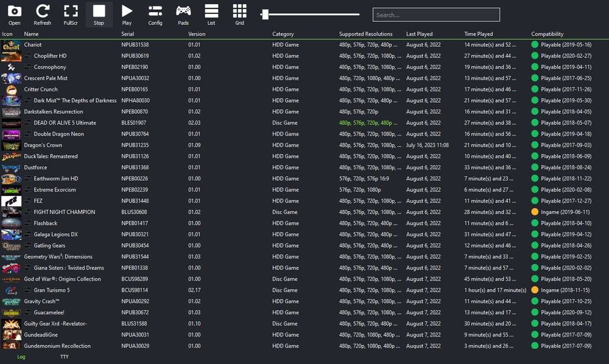
Task: Click the green highlighted resolutions for DEAD OR ALIVE 5
Action: pyautogui.click(x=368, y=122)
